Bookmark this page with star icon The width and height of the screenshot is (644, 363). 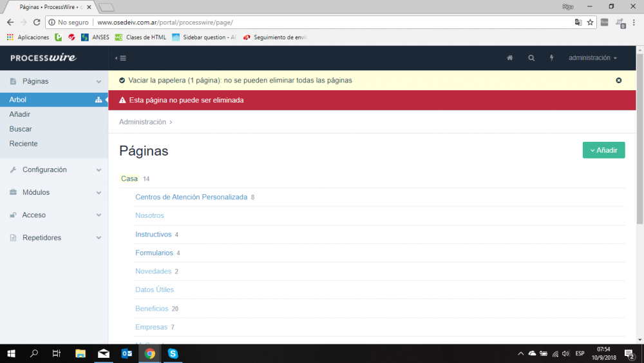pyautogui.click(x=590, y=22)
